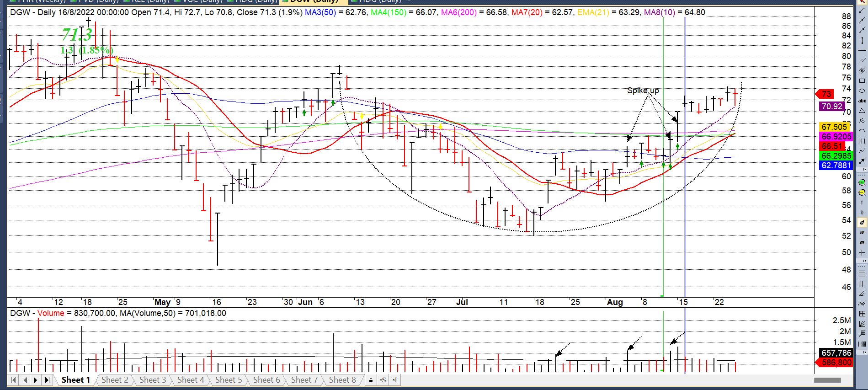Jump to first sheet with navigation arrow
The width and height of the screenshot is (868, 390).
coord(14,380)
